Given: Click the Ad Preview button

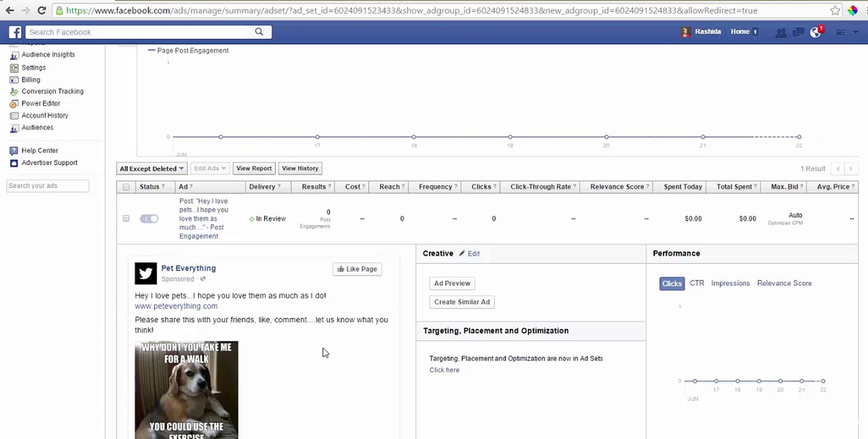Looking at the screenshot, I should (452, 284).
